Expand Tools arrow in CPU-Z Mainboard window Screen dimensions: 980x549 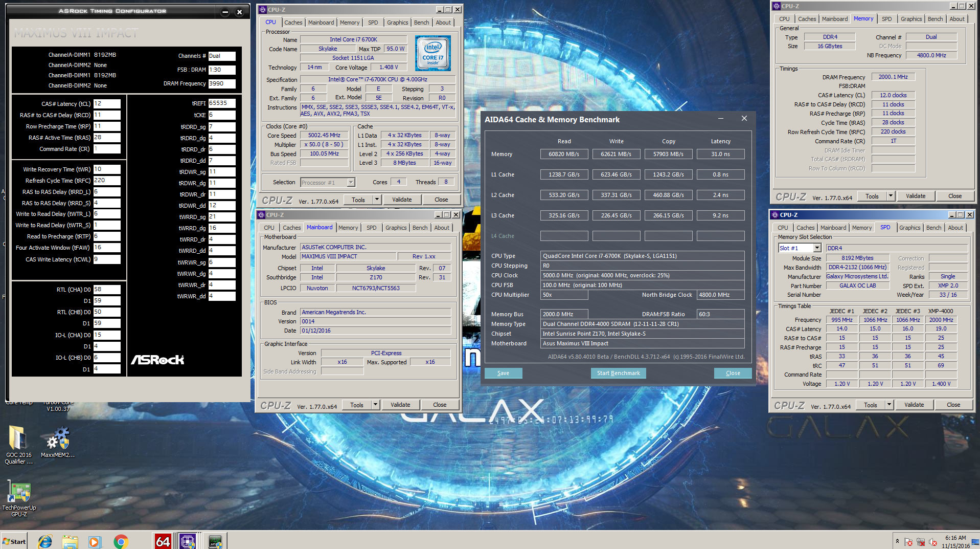tap(376, 405)
